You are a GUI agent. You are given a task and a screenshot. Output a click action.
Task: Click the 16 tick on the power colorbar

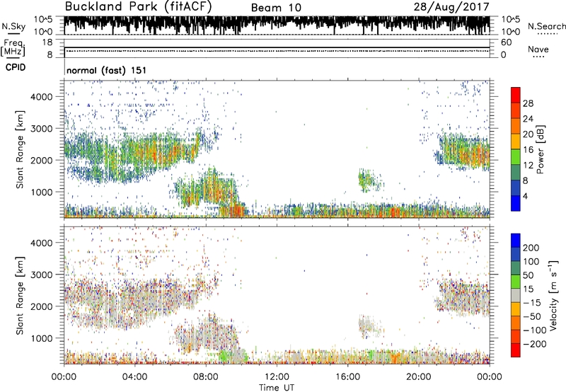click(528, 150)
